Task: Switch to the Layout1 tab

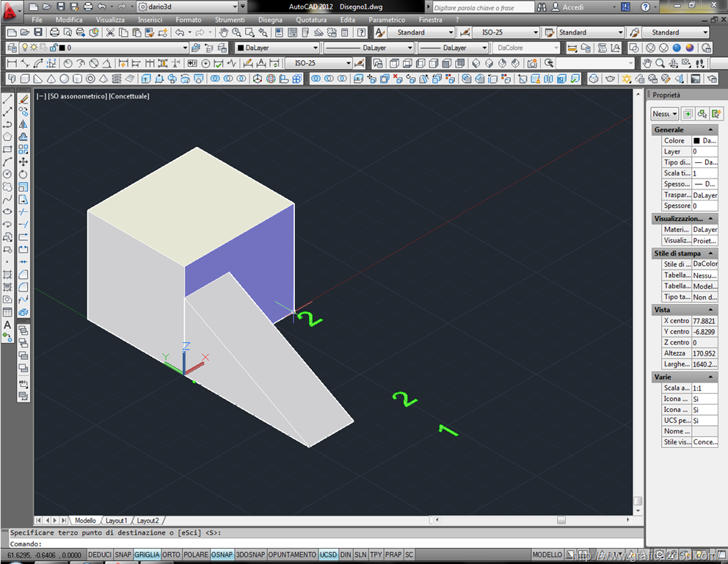Action: (117, 521)
